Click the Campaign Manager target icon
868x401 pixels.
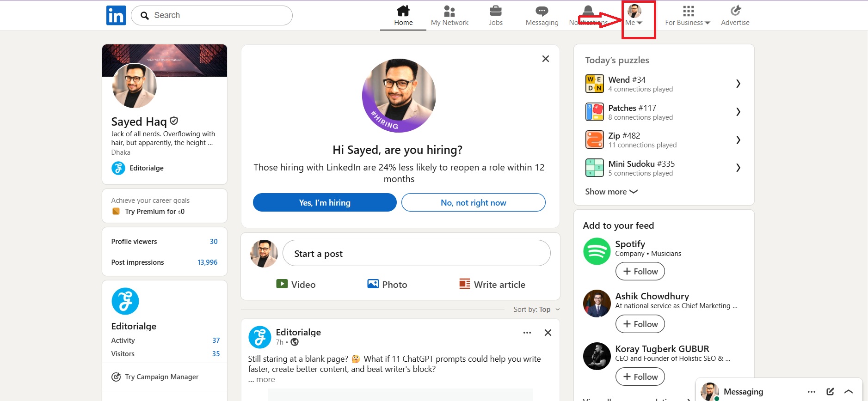[116, 377]
